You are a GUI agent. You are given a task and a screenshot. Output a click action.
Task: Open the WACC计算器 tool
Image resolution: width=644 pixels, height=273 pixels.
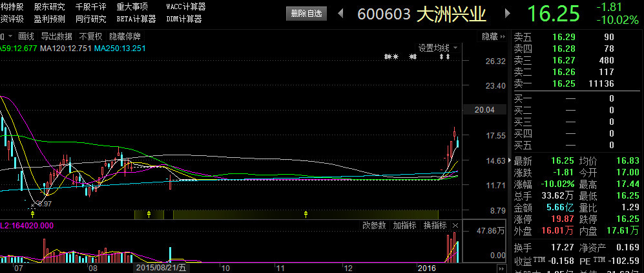pyautogui.click(x=185, y=6)
